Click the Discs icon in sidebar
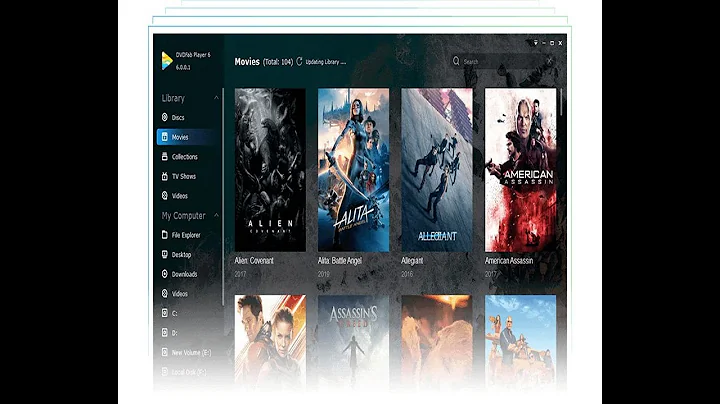 (x=164, y=118)
